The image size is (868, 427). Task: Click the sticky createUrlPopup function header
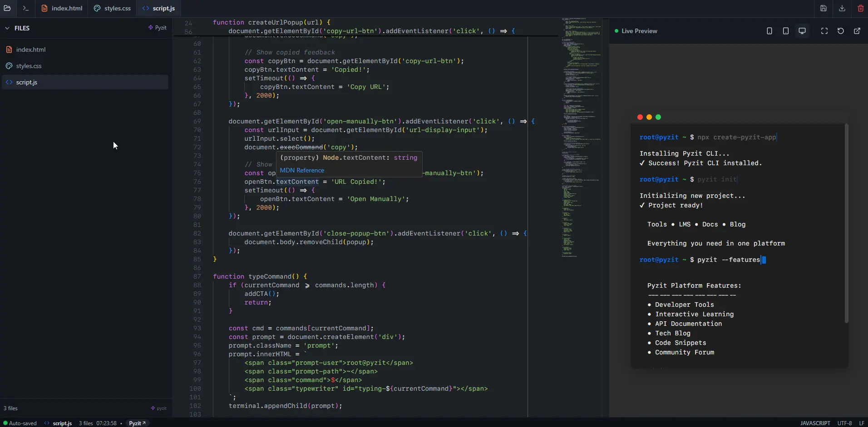[x=271, y=22]
